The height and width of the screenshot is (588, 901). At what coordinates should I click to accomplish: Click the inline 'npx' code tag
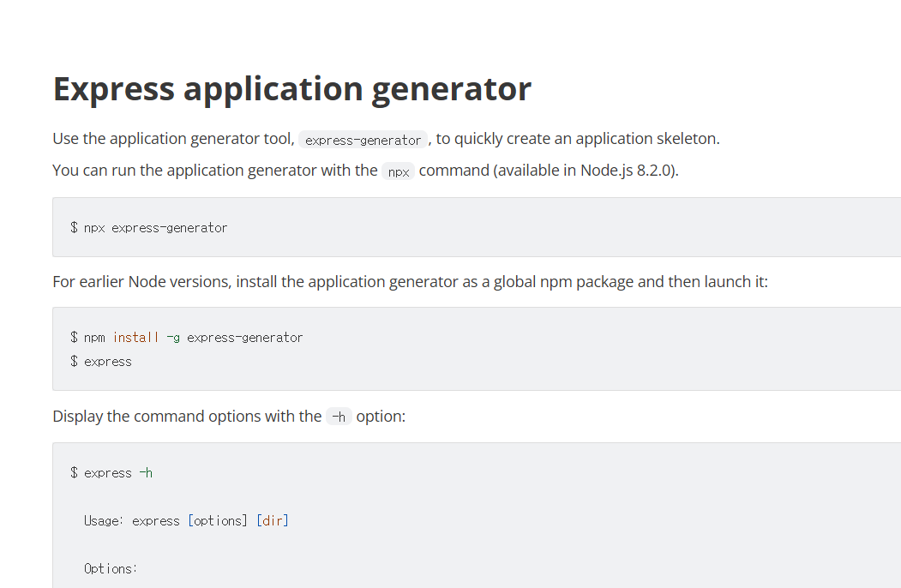tap(399, 171)
